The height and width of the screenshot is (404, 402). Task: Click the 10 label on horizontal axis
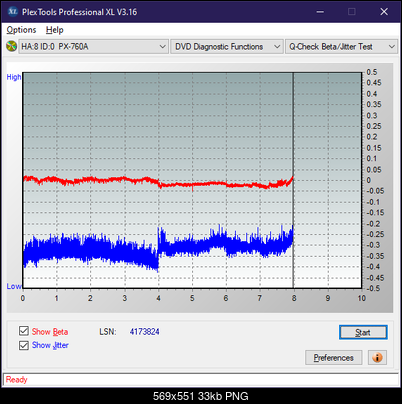point(362,298)
